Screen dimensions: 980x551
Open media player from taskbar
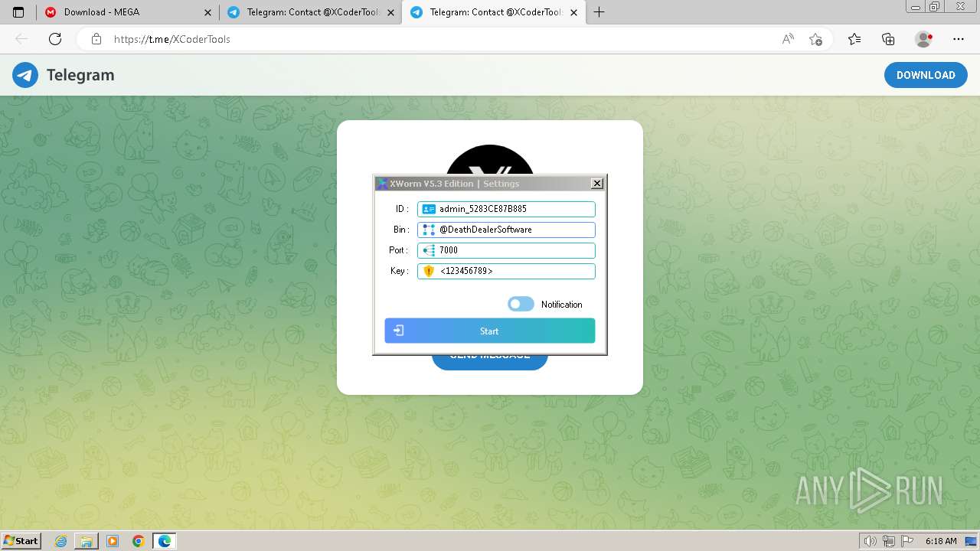[113, 541]
